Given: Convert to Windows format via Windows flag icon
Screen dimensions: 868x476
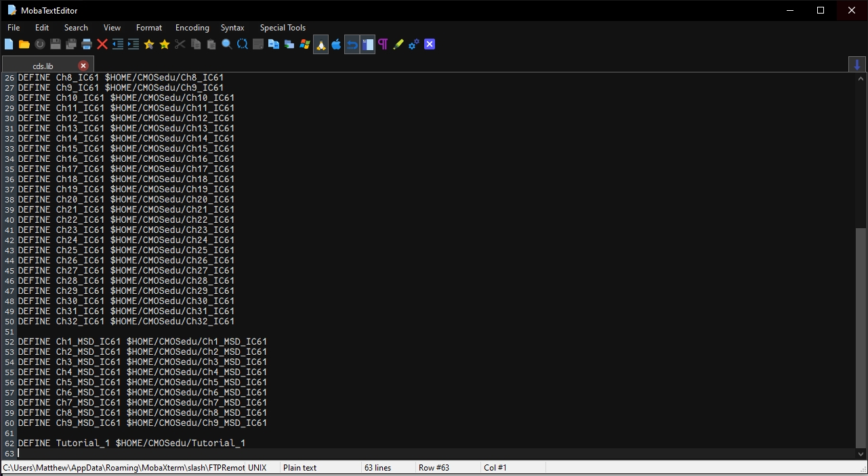Looking at the screenshot, I should tap(305, 45).
